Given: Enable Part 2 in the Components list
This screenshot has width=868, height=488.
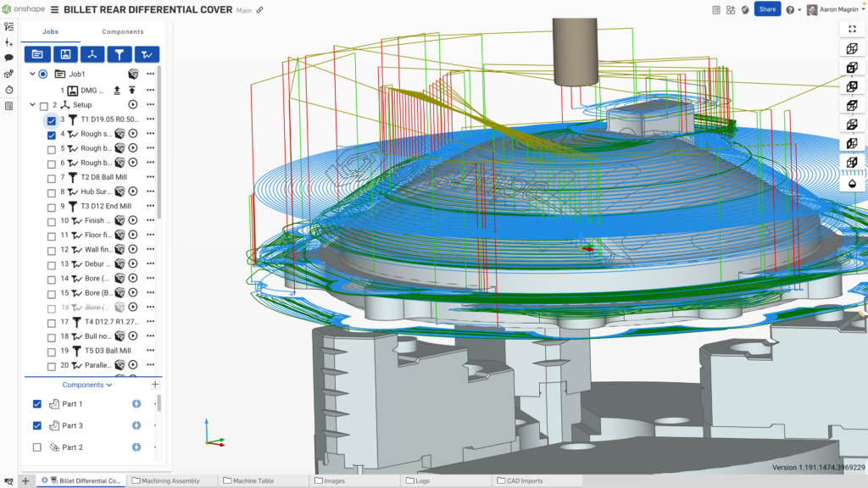Looking at the screenshot, I should pyautogui.click(x=36, y=446).
